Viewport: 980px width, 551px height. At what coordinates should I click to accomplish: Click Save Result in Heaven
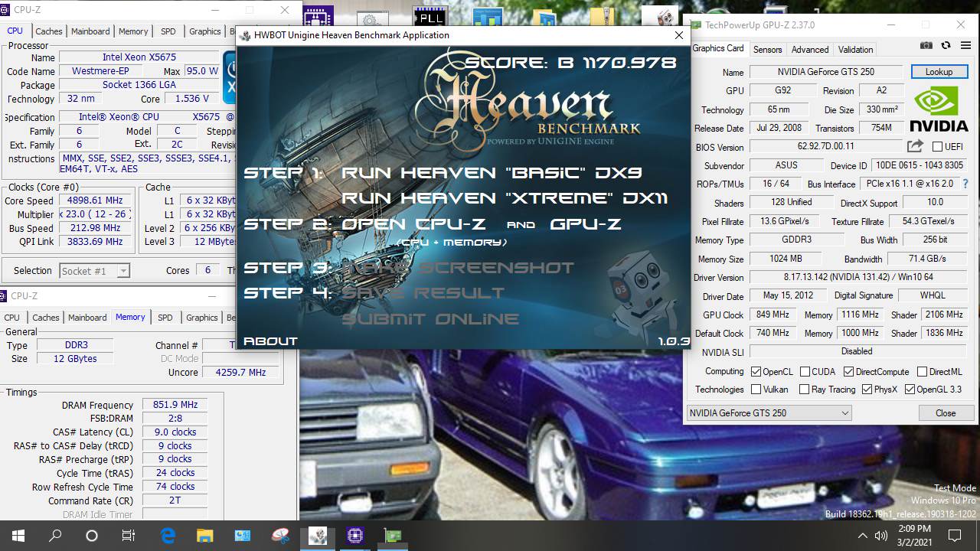(423, 293)
